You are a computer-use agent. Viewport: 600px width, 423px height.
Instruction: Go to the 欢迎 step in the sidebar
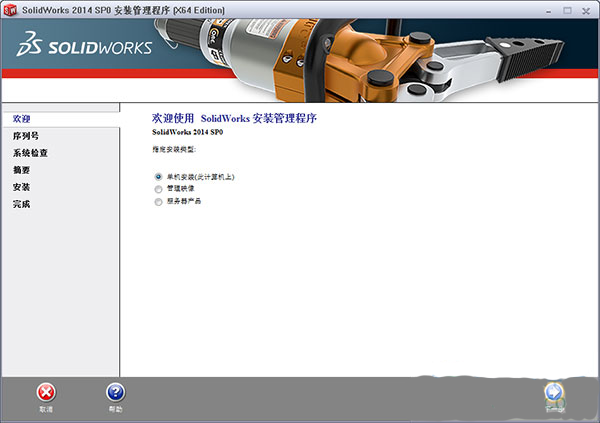click(21, 119)
